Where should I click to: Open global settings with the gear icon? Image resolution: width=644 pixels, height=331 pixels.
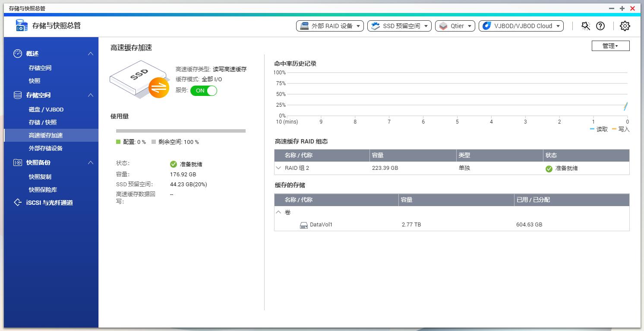tap(625, 26)
